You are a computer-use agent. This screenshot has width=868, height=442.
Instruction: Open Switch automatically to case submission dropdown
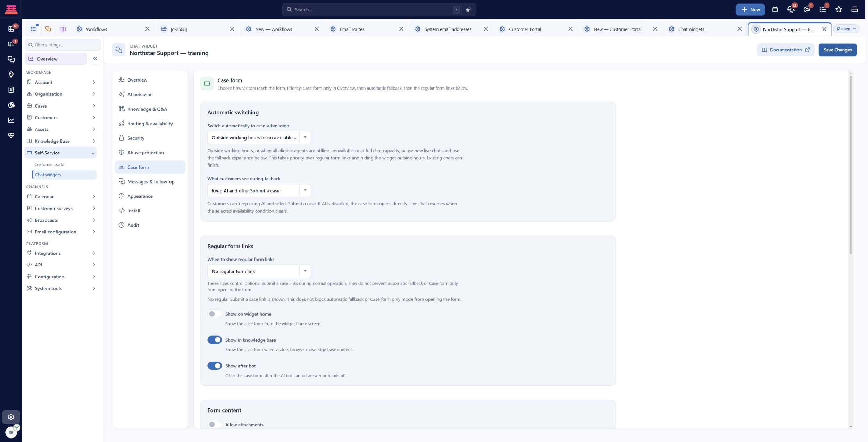click(x=259, y=138)
